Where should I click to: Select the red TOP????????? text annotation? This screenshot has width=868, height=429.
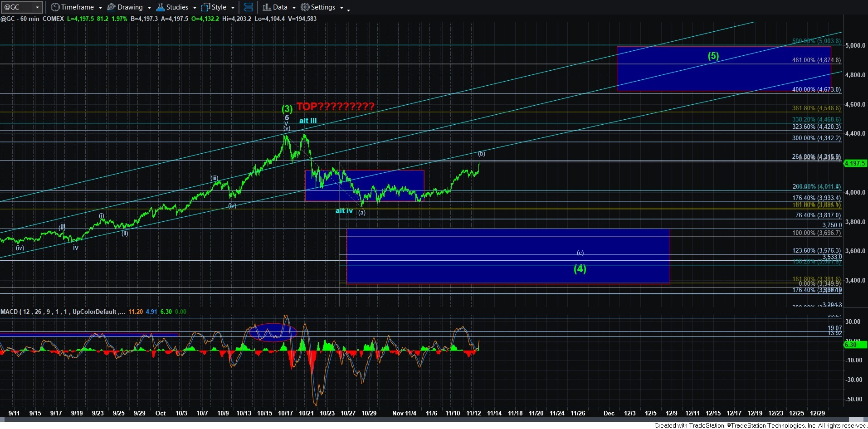pos(335,107)
